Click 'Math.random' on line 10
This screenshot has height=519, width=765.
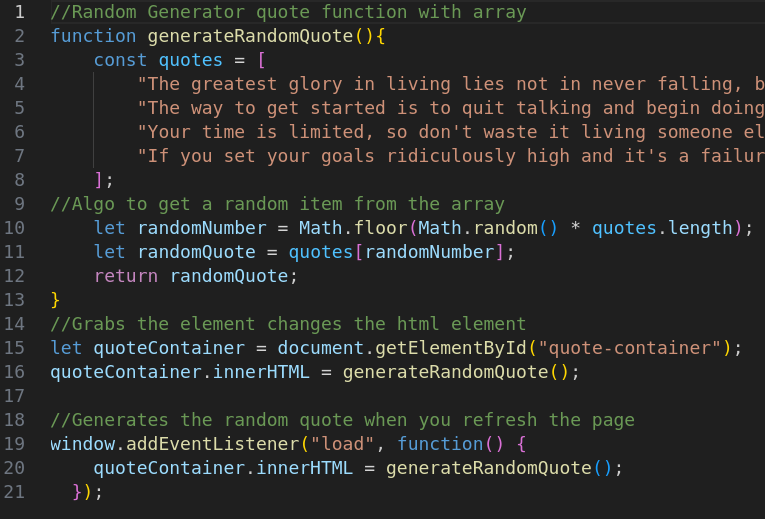click(478, 228)
